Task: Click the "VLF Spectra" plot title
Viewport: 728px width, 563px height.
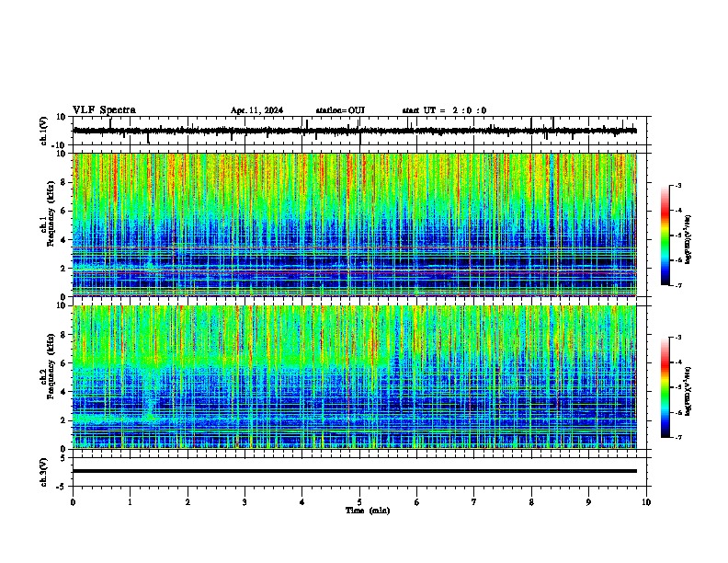Action: pyautogui.click(x=104, y=110)
